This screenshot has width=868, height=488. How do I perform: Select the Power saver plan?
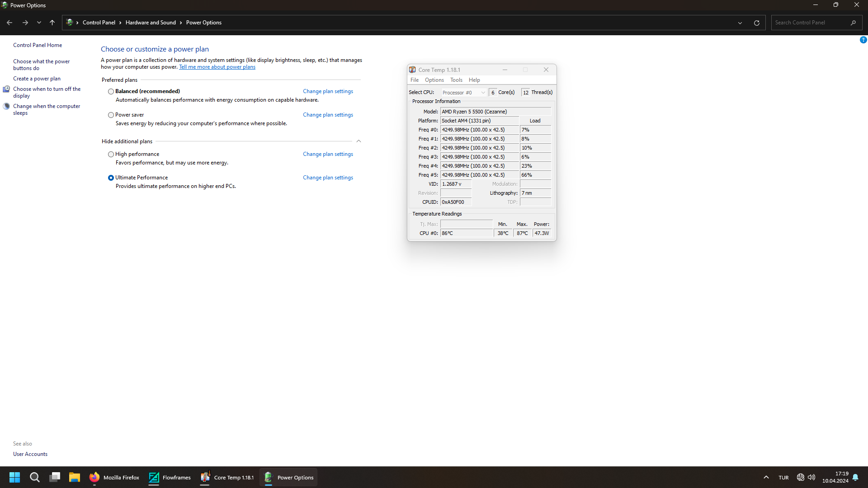tap(111, 115)
